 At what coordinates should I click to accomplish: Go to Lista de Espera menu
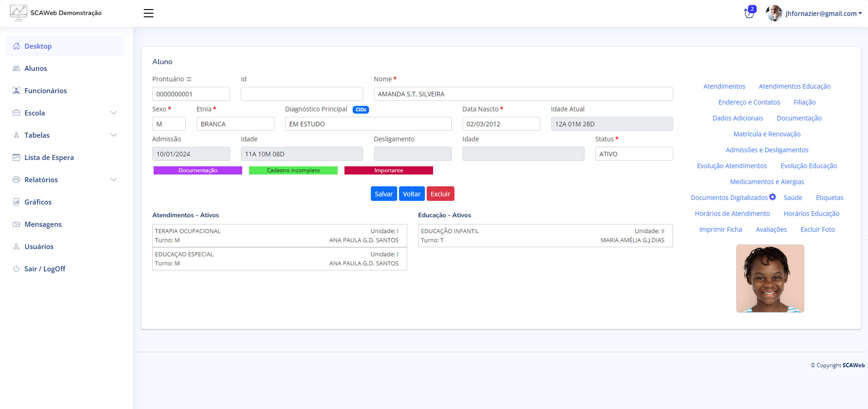[49, 157]
